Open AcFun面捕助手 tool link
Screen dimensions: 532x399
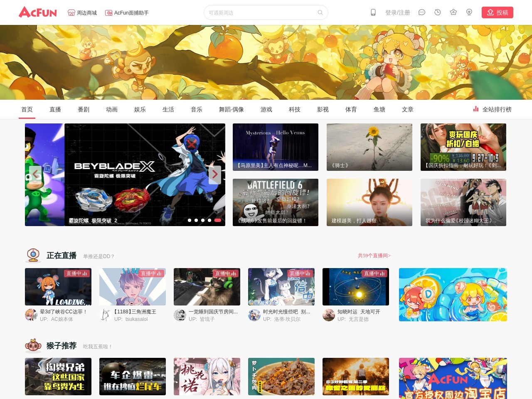coord(127,13)
